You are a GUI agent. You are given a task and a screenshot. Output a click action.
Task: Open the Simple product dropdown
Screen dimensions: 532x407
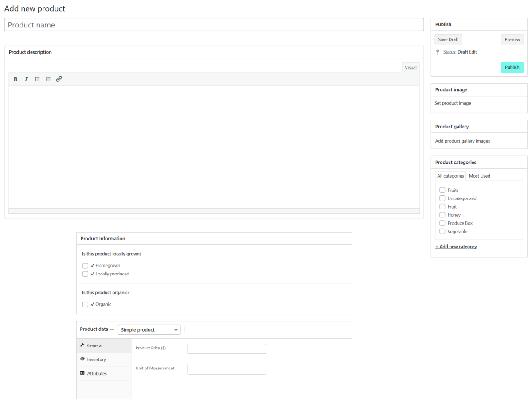click(x=149, y=329)
